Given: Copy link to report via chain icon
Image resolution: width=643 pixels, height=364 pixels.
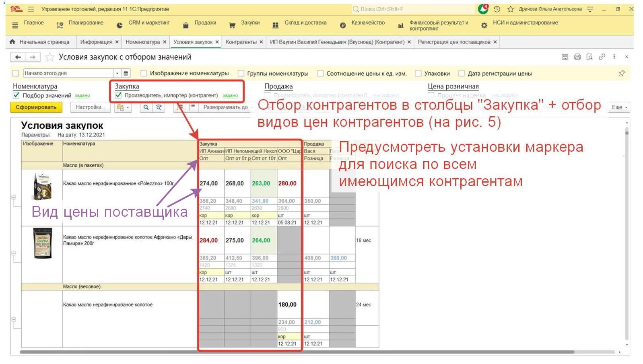Looking at the screenshot, I should coord(602,57).
